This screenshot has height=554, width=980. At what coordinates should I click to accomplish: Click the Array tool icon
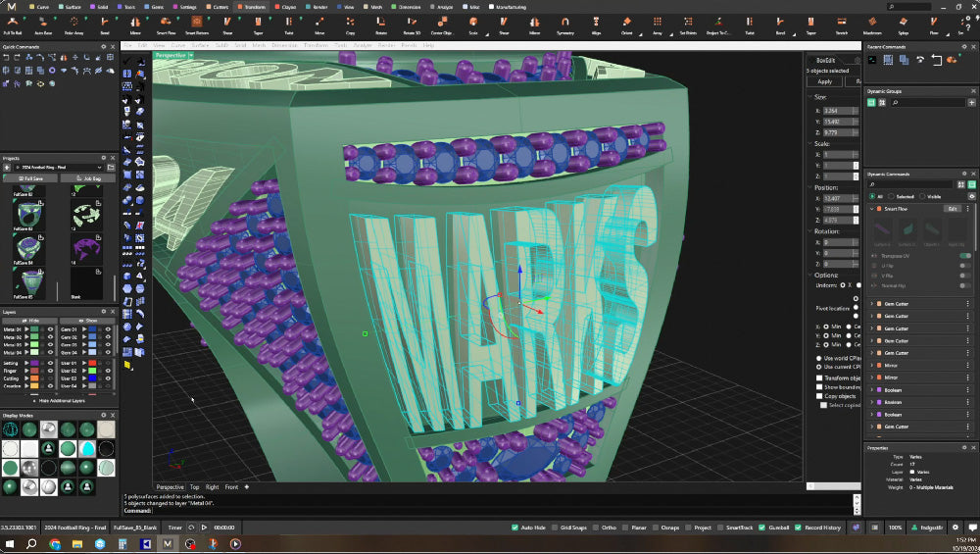(657, 25)
